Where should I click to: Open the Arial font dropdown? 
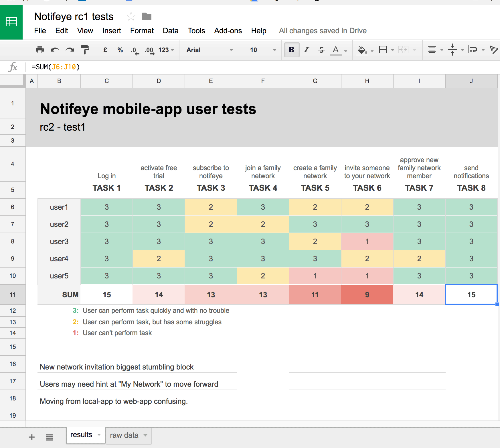210,50
